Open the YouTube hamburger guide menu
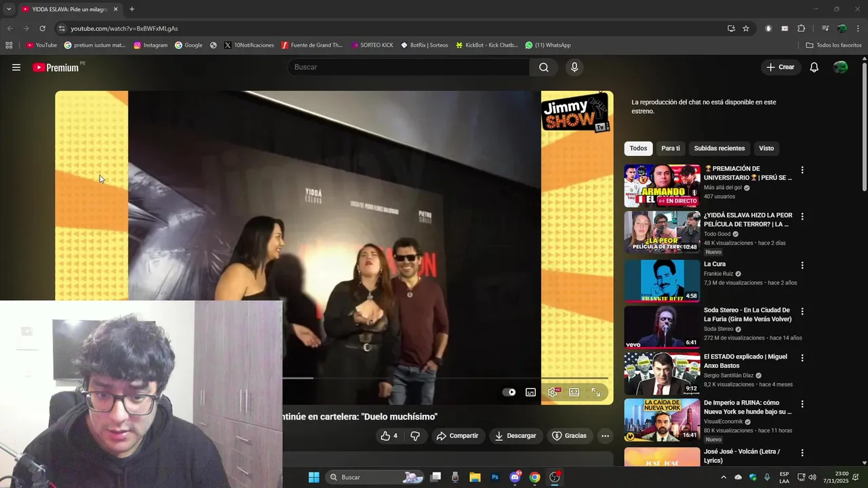This screenshot has height=488, width=868. (16, 67)
